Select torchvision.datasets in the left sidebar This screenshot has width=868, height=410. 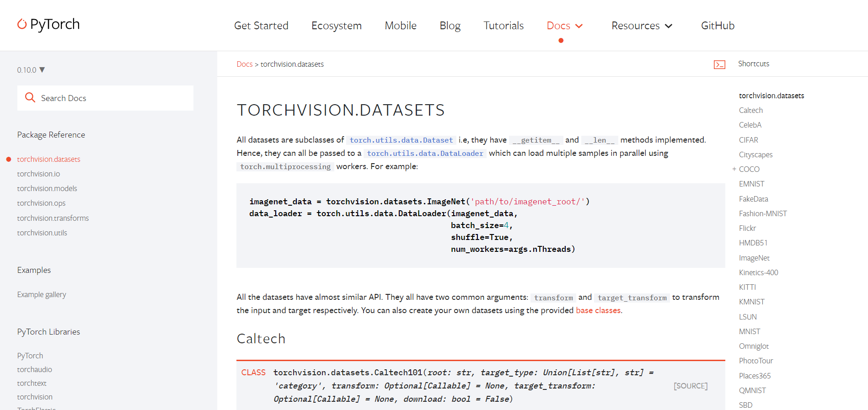(48, 159)
